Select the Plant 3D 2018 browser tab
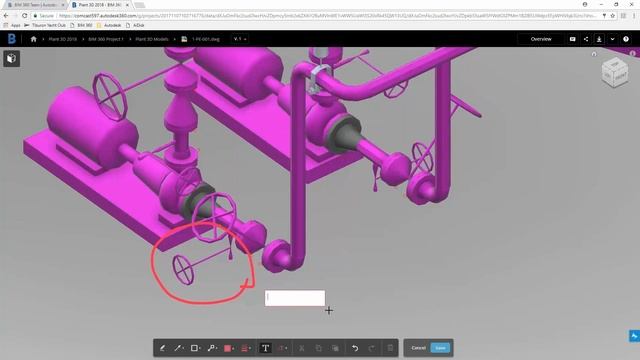 tap(100, 5)
